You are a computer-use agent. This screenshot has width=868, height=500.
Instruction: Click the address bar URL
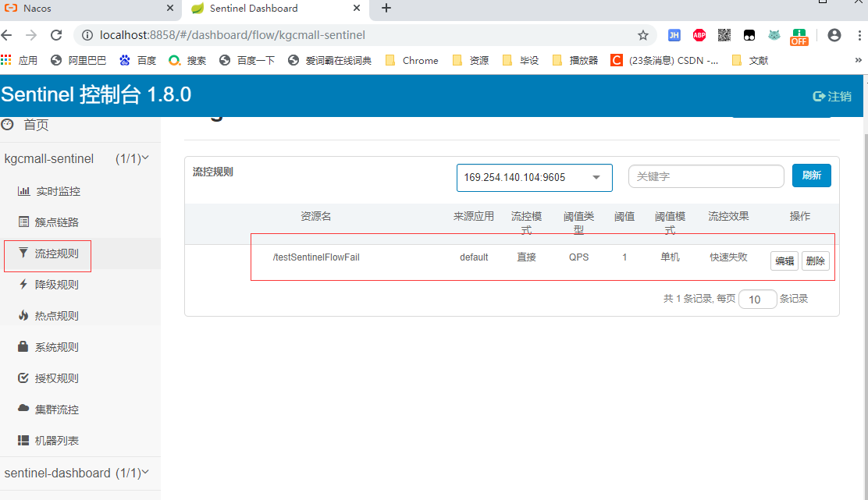point(233,35)
